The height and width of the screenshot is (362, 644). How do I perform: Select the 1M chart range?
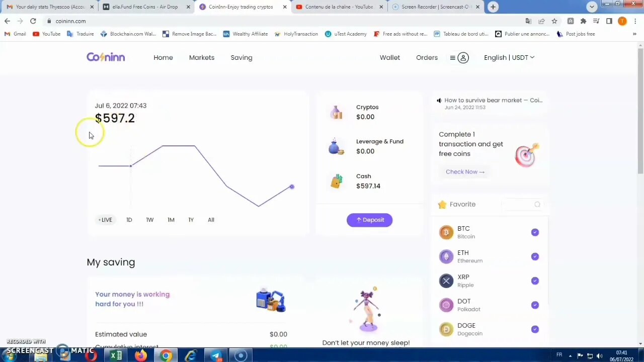pyautogui.click(x=171, y=220)
